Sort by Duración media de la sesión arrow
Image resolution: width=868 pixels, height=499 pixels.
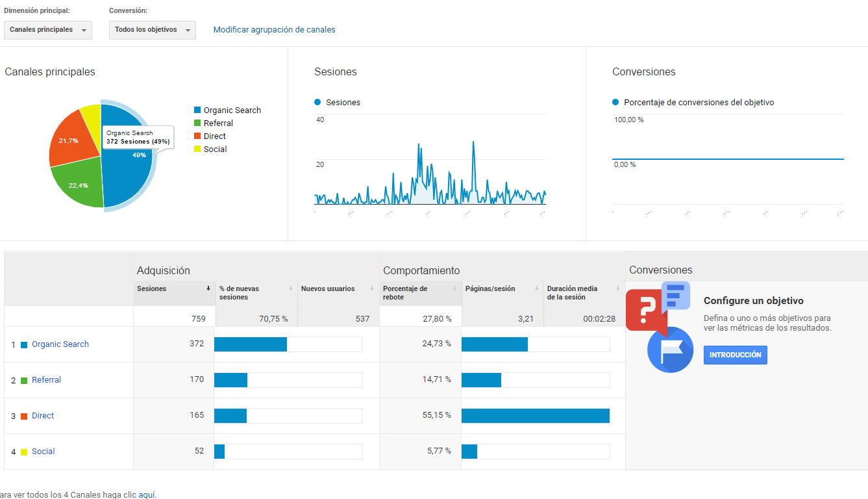(x=619, y=288)
